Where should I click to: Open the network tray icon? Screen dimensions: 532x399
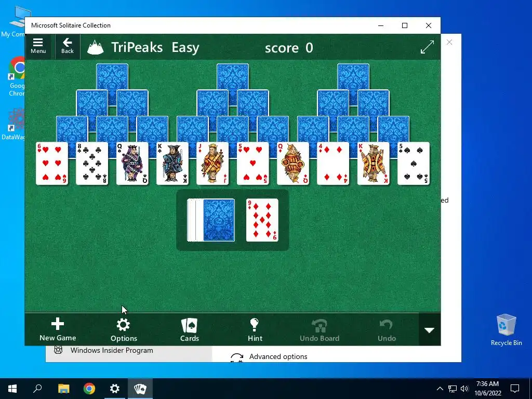453,389
